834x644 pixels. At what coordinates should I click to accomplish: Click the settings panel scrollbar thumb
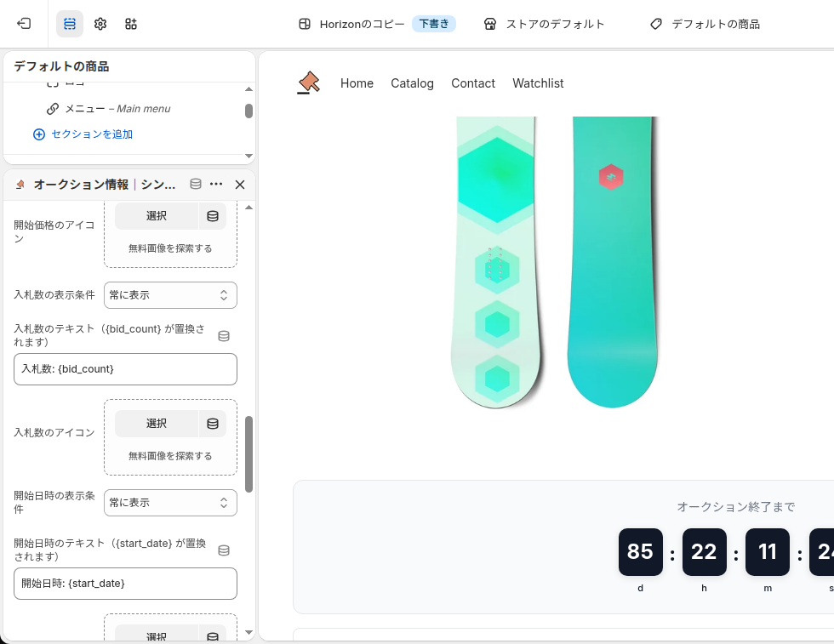(248, 454)
